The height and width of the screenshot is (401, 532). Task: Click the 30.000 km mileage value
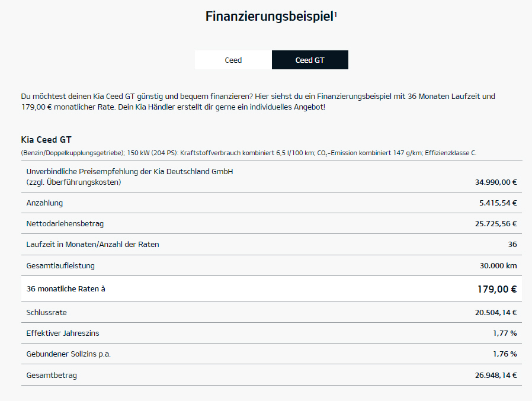498,265
